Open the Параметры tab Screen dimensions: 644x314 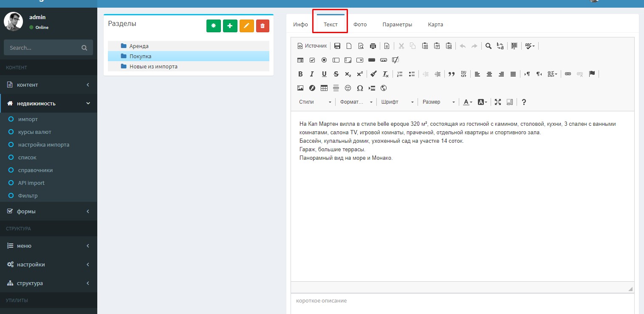click(x=397, y=24)
